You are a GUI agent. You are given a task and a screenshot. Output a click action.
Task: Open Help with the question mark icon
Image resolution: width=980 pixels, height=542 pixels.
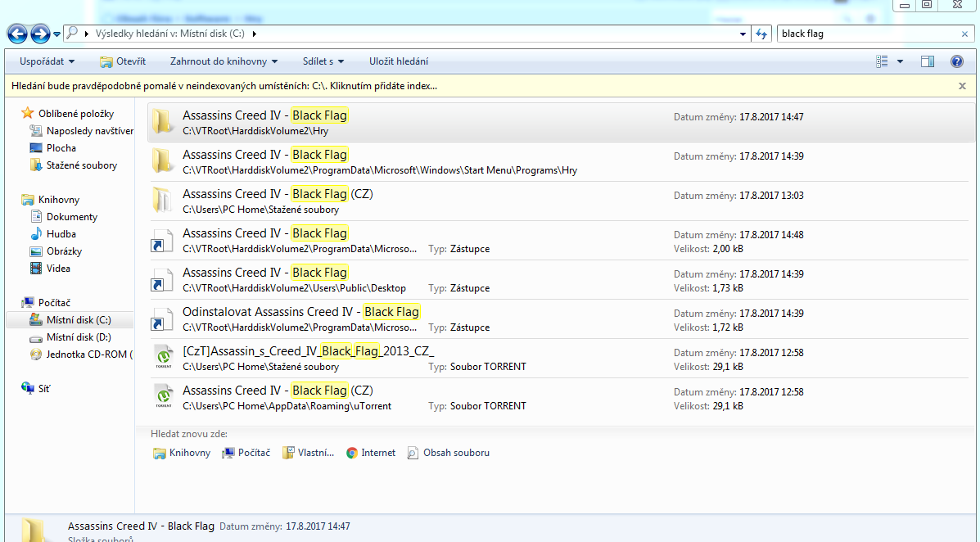pyautogui.click(x=957, y=61)
